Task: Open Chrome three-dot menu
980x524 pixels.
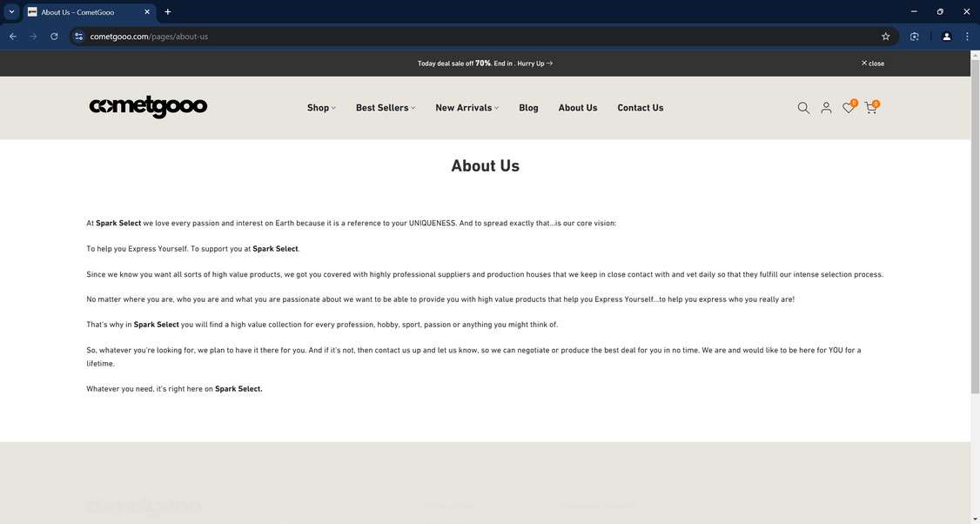Action: coord(967,37)
